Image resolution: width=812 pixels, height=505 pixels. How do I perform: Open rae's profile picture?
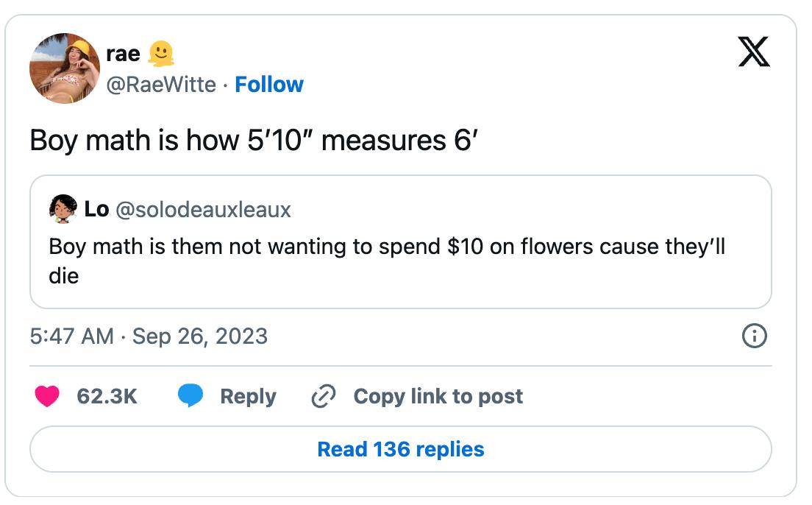(65, 68)
